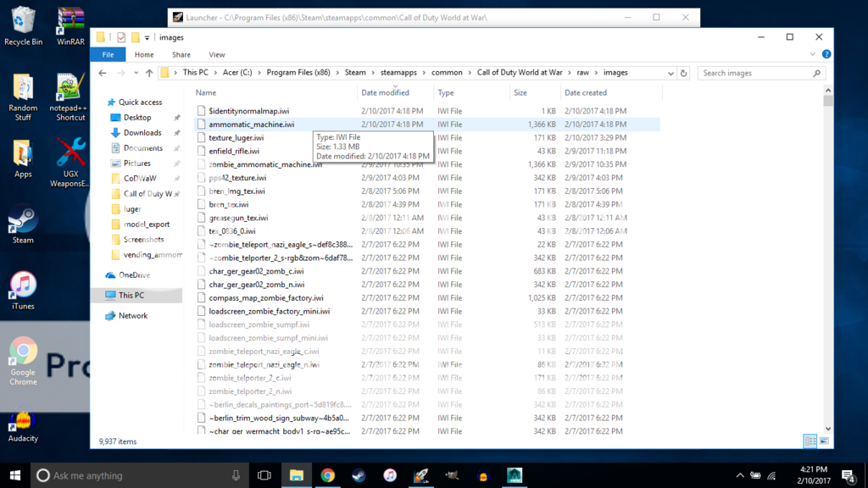The height and width of the screenshot is (488, 868).
Task: Click the Properties quick access toolbar icon
Action: (121, 37)
